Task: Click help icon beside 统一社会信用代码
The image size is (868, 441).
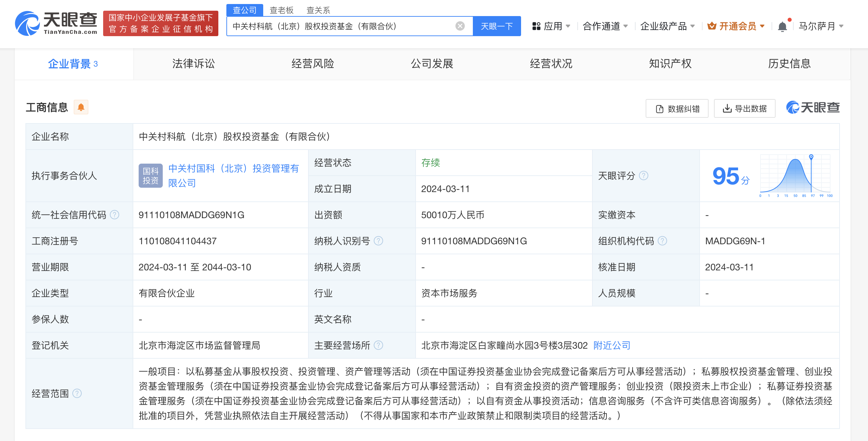Action: [x=115, y=215]
